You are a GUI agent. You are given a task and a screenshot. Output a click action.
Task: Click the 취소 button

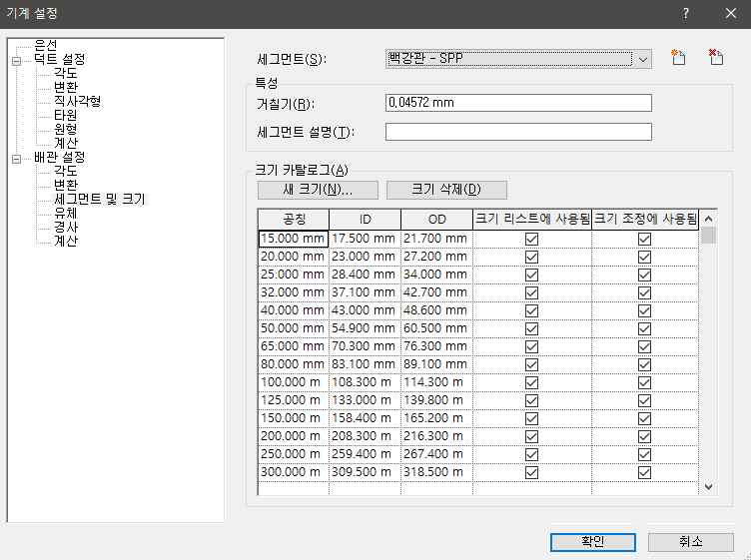[691, 542]
